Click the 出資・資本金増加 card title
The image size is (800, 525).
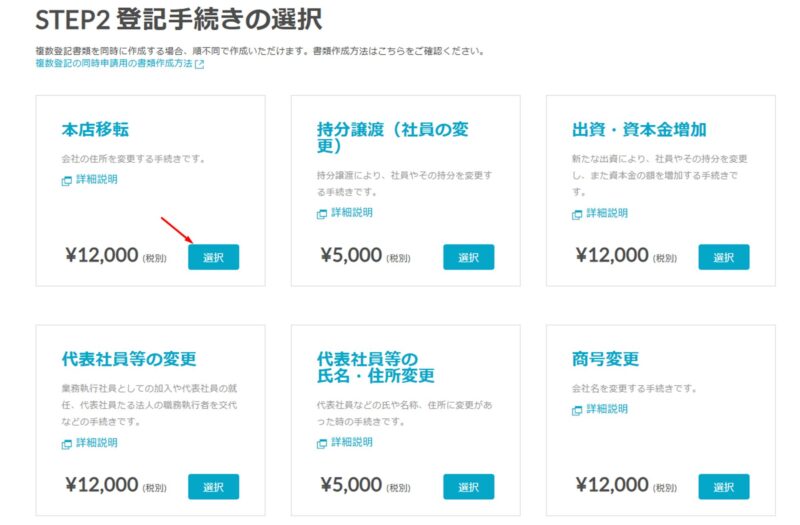click(x=639, y=130)
